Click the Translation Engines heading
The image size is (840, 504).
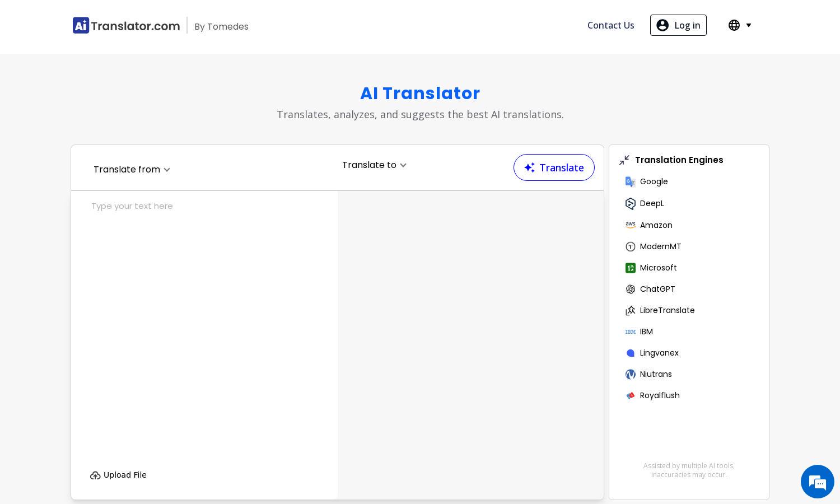(679, 160)
